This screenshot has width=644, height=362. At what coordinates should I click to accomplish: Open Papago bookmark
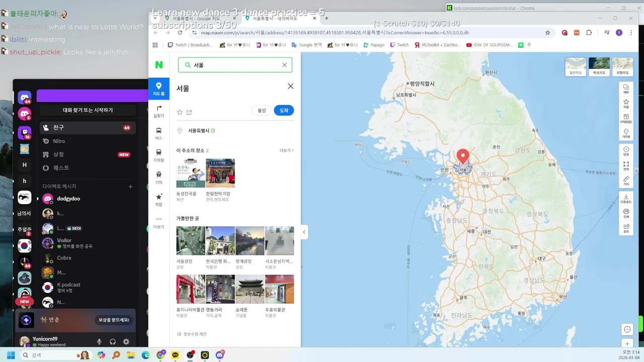point(373,45)
